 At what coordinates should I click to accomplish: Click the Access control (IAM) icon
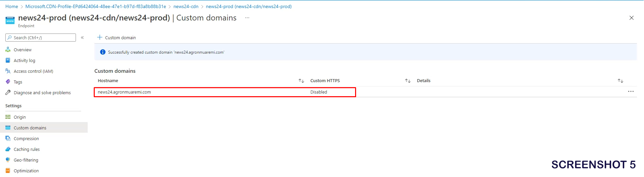[x=8, y=71]
